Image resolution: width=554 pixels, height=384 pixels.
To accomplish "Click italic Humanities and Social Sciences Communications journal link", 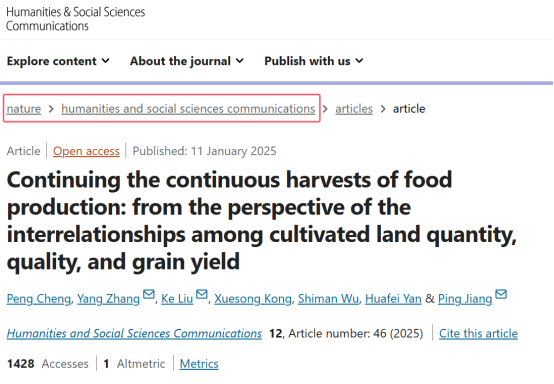I will (x=134, y=333).
